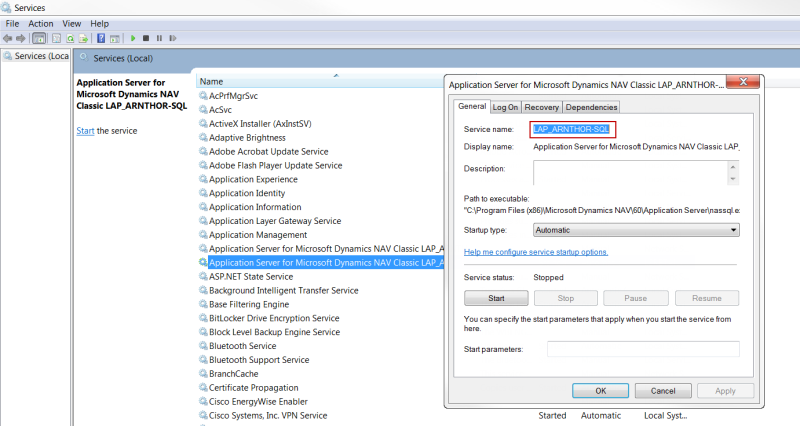Image resolution: width=800 pixels, height=426 pixels.
Task: Click the gear icon beside AcPrfMgrSvc
Action: [x=203, y=95]
